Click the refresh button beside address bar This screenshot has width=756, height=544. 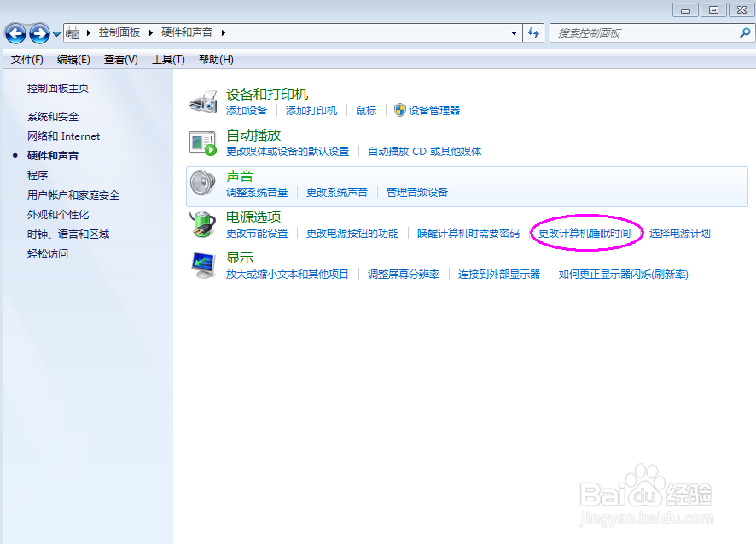[533, 32]
